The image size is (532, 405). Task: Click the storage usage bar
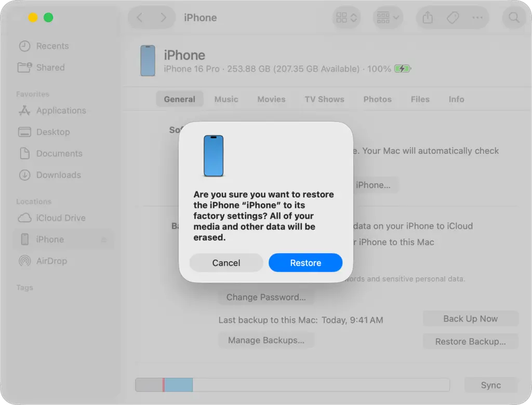[292, 385]
